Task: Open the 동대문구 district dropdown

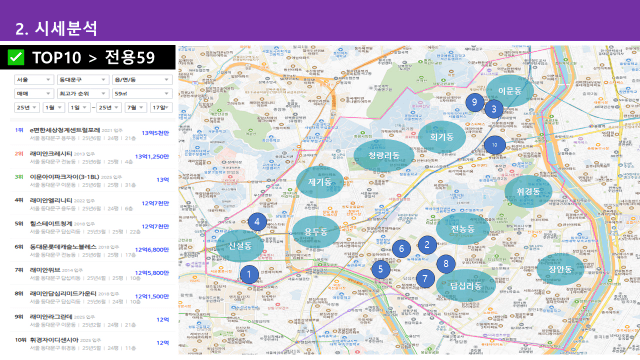Action: coord(83,80)
